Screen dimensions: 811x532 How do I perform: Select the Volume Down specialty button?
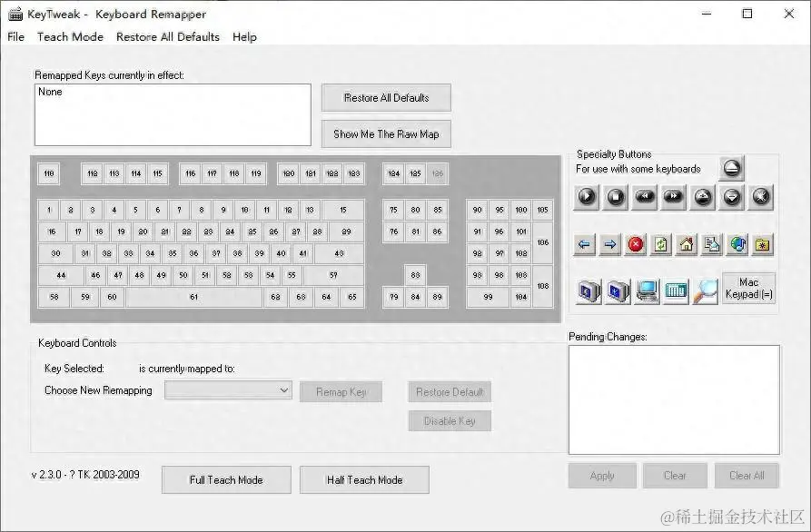731,197
